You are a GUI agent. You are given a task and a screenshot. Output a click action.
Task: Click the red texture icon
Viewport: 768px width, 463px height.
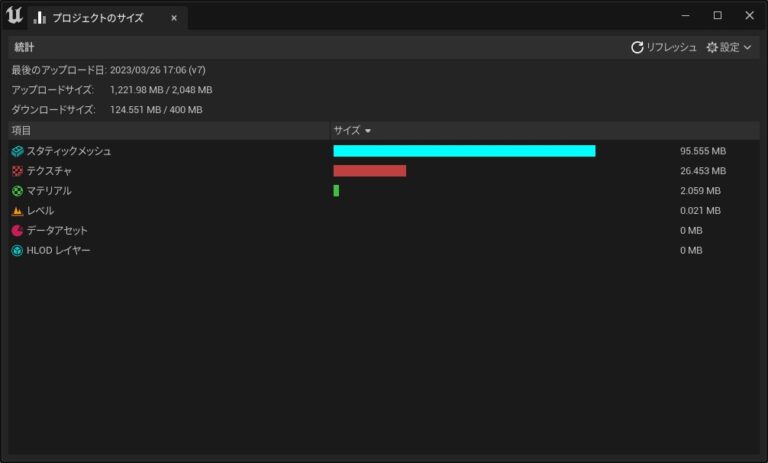[17, 171]
